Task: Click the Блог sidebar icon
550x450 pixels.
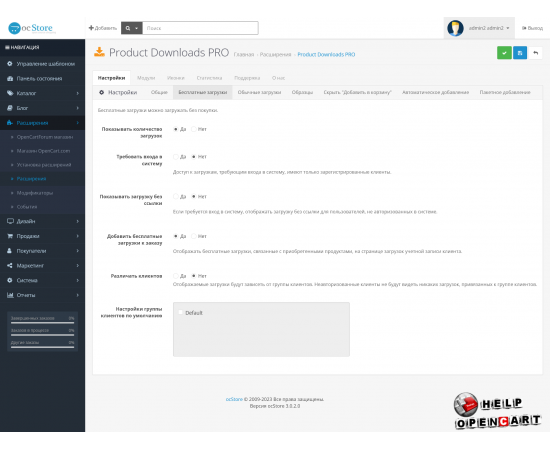Action: [x=10, y=108]
